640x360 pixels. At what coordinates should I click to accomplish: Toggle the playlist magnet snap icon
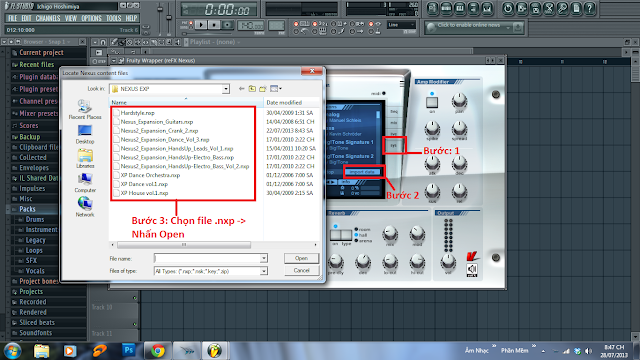pyautogui.click(x=103, y=42)
